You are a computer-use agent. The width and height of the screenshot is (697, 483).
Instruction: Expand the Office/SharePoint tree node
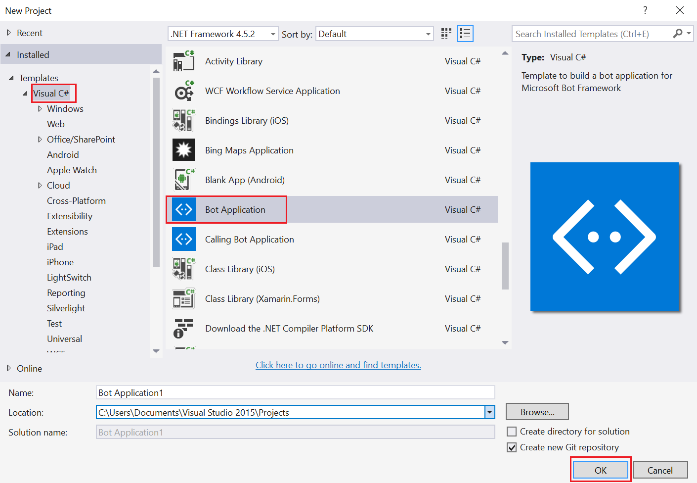(x=40, y=139)
